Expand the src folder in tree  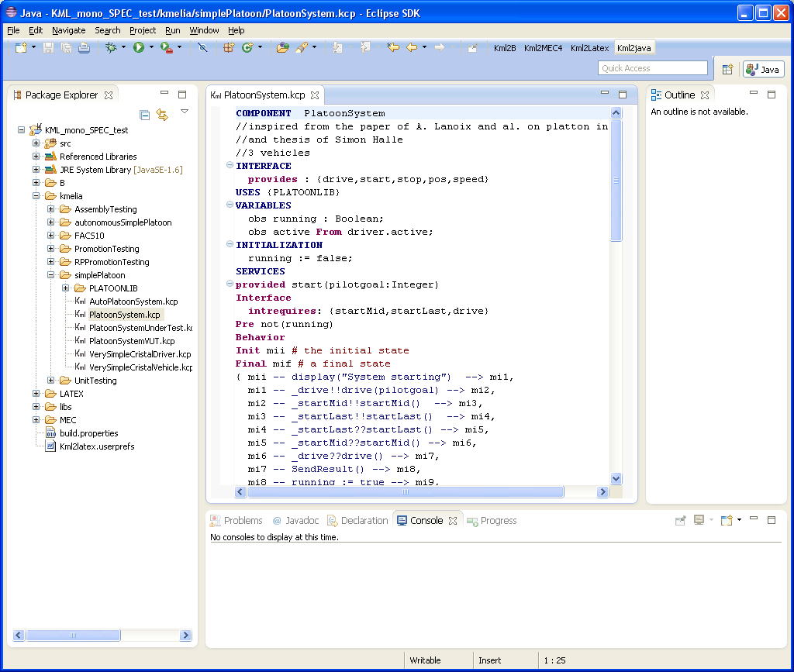[36, 143]
